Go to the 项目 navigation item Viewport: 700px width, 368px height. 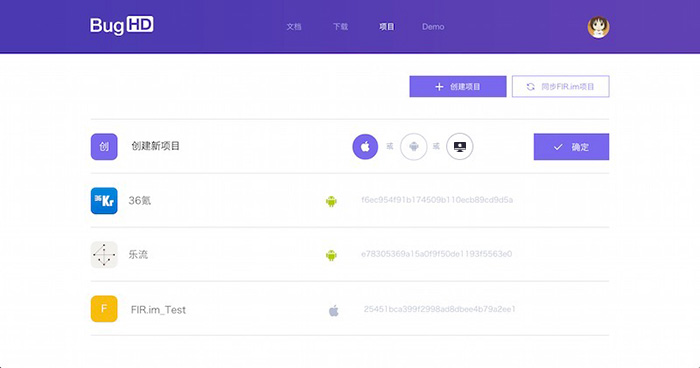tap(387, 27)
